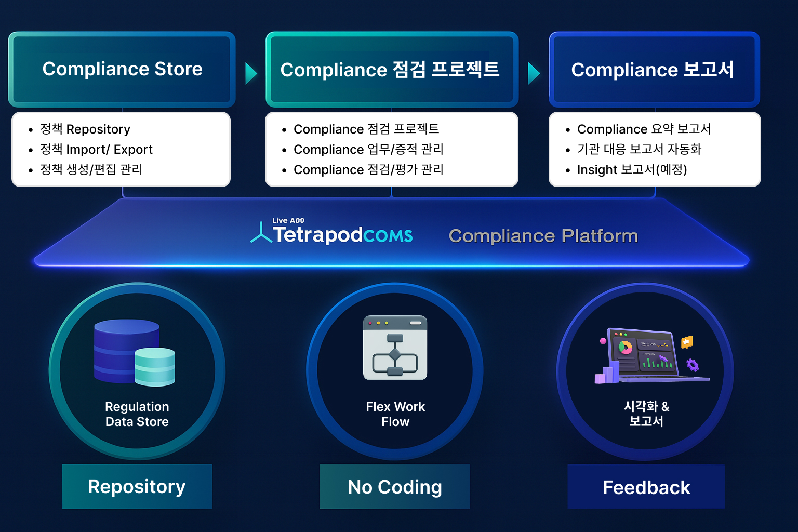Click the Compliance 점검/평가 관리 bullet item
This screenshot has height=532, width=798.
point(363,169)
